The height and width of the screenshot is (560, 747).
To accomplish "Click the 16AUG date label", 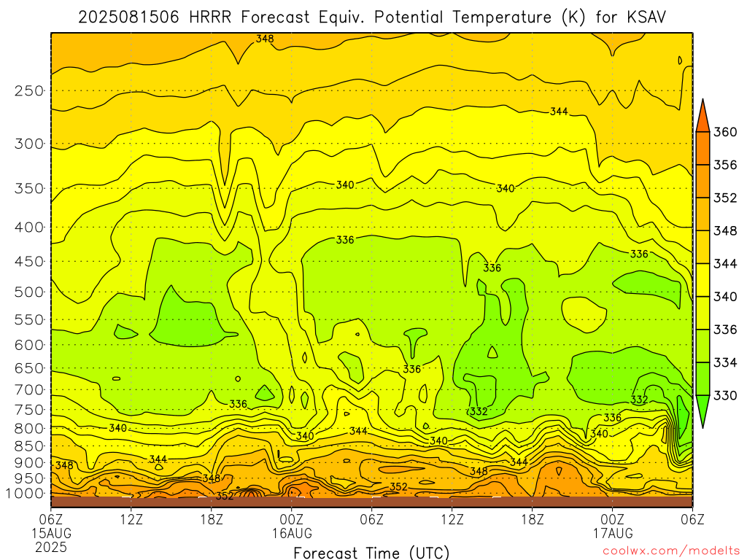I will click(292, 533).
